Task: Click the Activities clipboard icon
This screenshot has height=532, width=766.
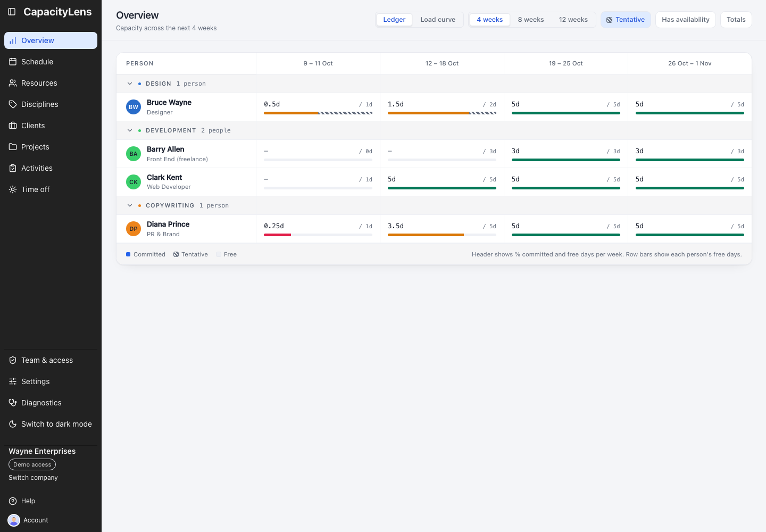Action: pos(13,168)
